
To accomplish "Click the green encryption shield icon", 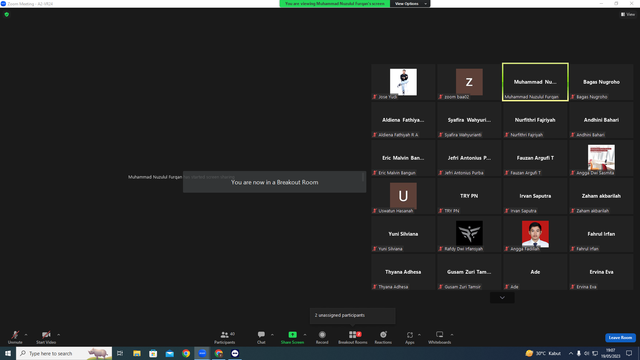I will pyautogui.click(x=7, y=14).
